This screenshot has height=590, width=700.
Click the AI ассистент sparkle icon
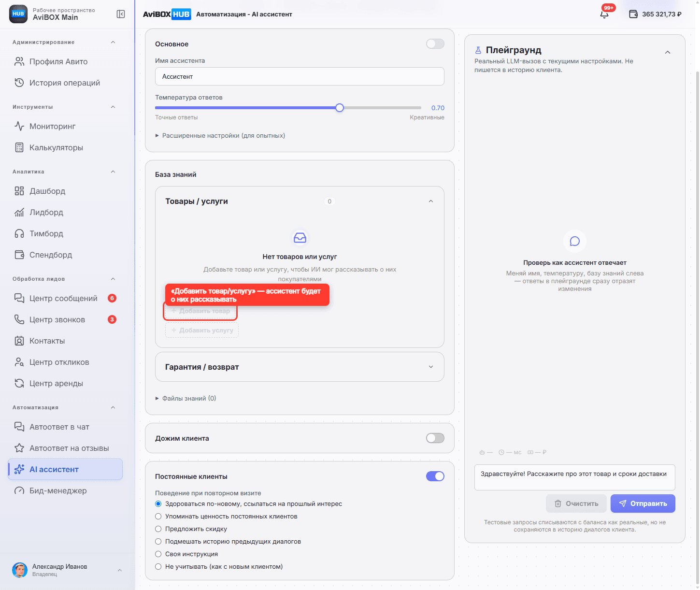pyautogui.click(x=19, y=469)
